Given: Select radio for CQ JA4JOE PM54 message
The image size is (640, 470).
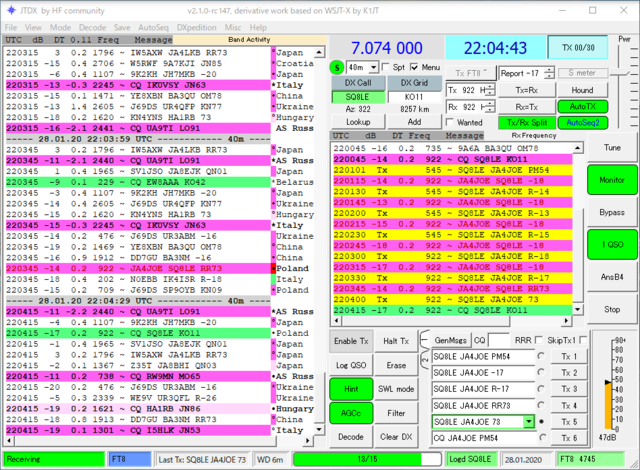Looking at the screenshot, I should (x=542, y=437).
